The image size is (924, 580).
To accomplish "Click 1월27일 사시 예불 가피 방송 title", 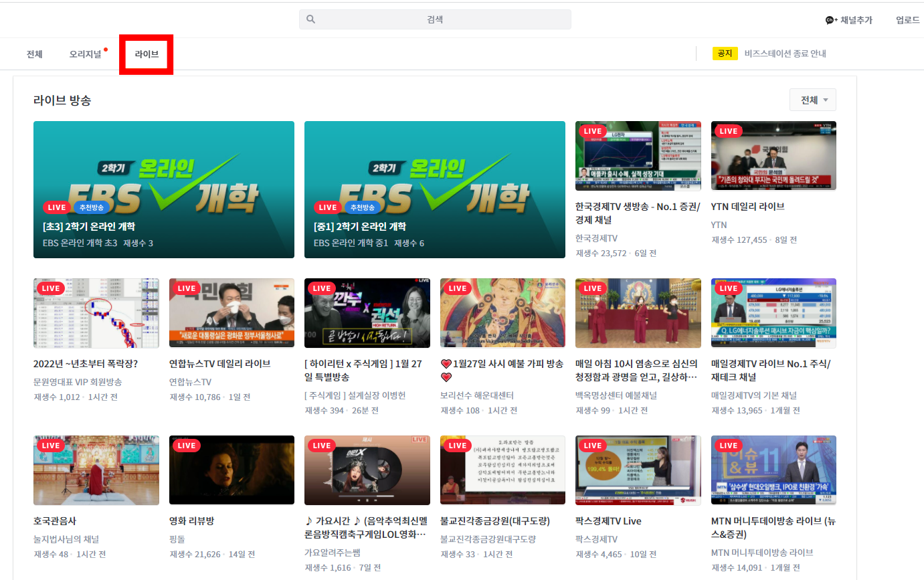I will pos(502,371).
